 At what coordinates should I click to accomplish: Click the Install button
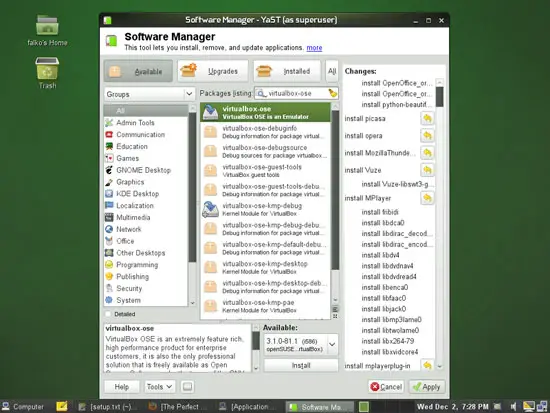[301, 365]
